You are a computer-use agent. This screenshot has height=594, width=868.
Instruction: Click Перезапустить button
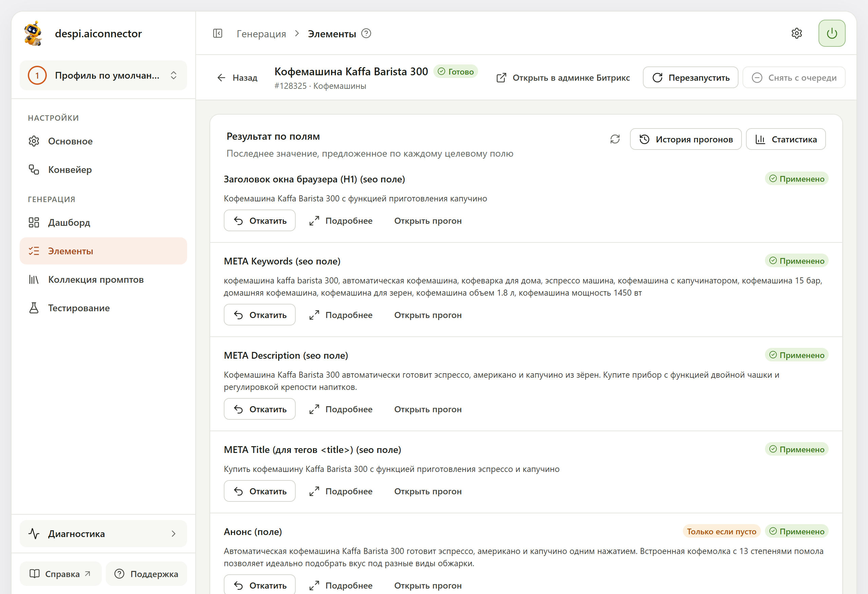pos(691,78)
